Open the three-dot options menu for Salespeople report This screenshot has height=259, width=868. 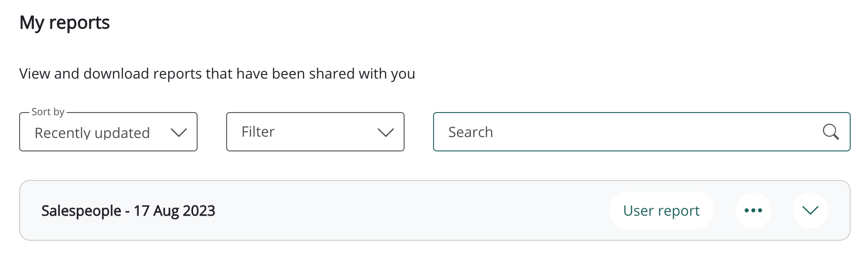(x=753, y=210)
